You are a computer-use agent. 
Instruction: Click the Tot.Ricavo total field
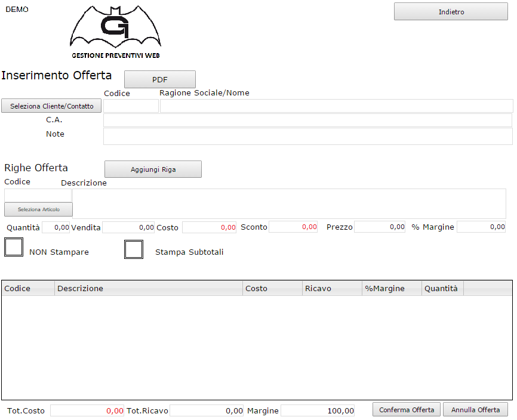(207, 411)
